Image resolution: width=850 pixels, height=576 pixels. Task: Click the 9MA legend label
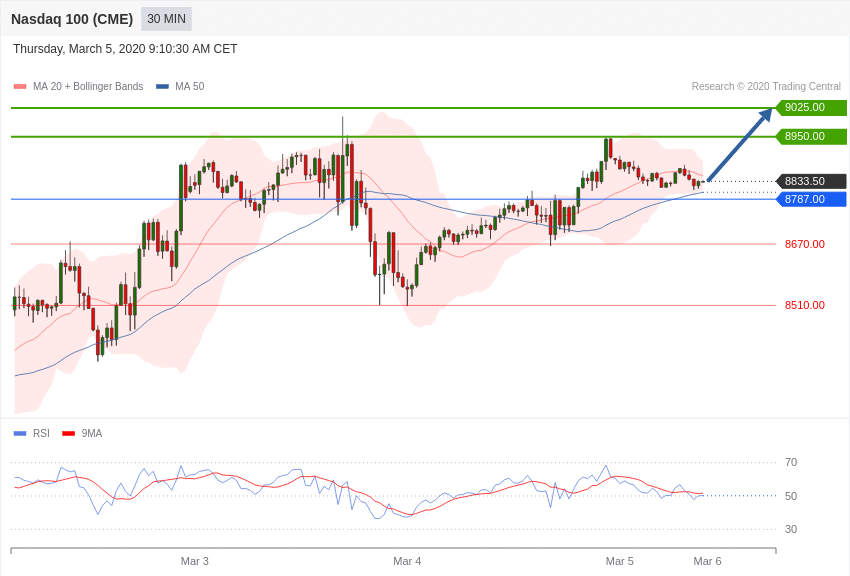(92, 433)
